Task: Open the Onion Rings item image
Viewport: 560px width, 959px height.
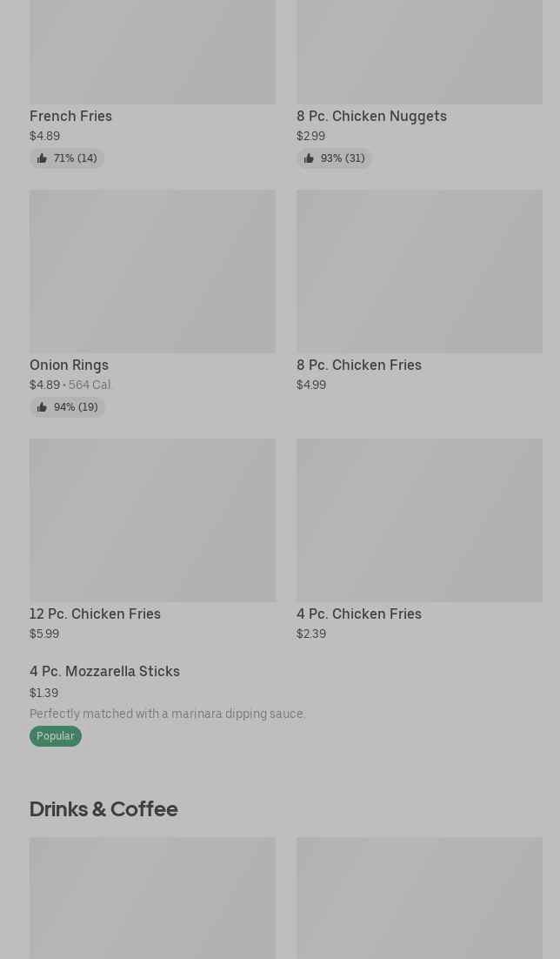Action: [152, 272]
